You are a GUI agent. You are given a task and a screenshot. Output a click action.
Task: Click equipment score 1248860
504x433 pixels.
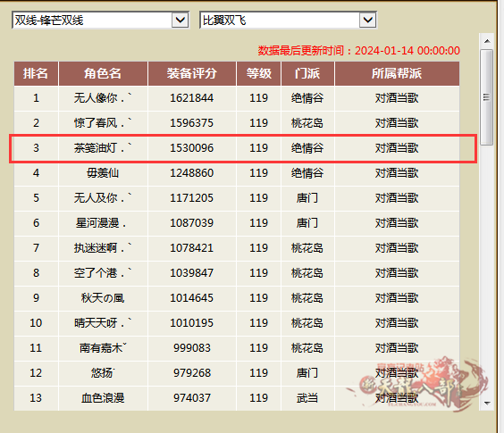pyautogui.click(x=192, y=173)
